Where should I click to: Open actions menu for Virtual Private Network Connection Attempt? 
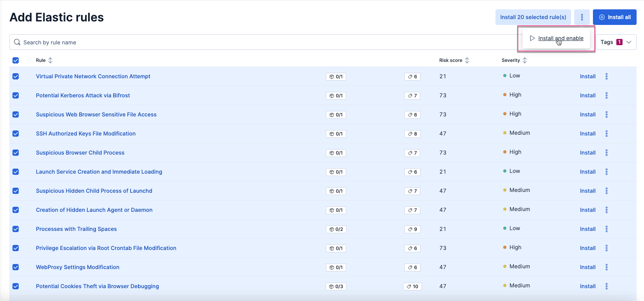click(606, 76)
